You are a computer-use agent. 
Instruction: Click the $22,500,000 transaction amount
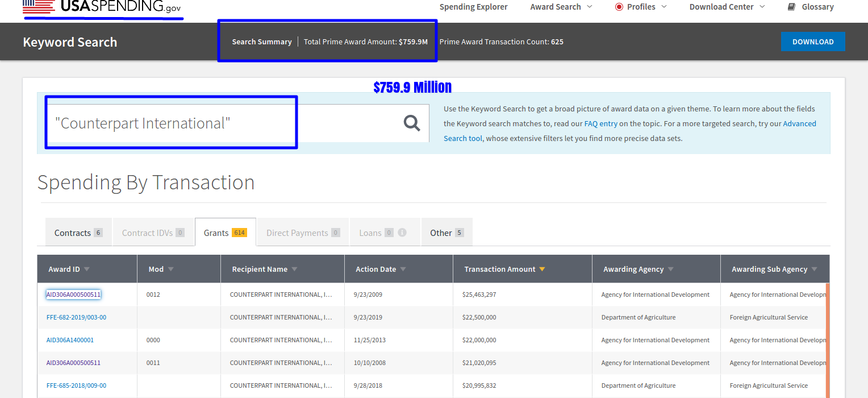tap(479, 317)
